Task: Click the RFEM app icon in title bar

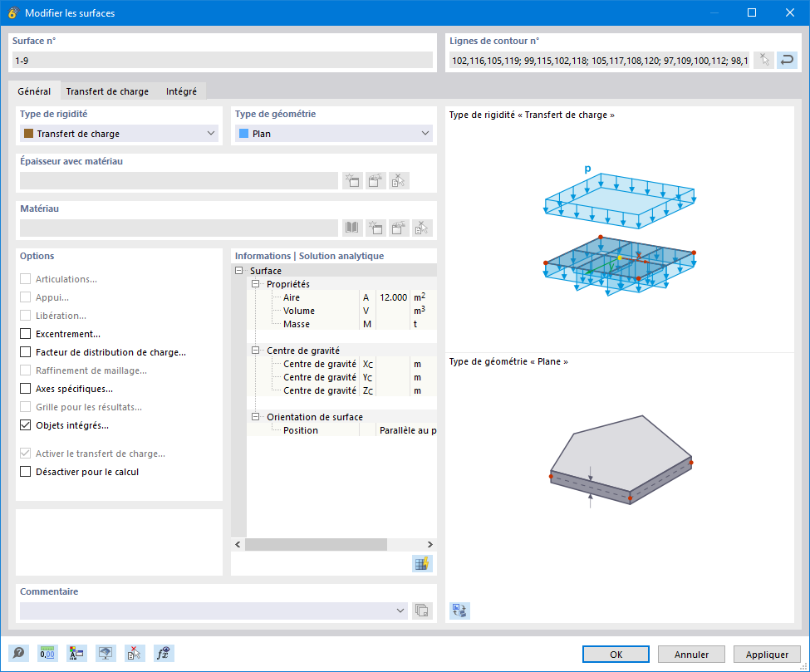Action: point(13,13)
